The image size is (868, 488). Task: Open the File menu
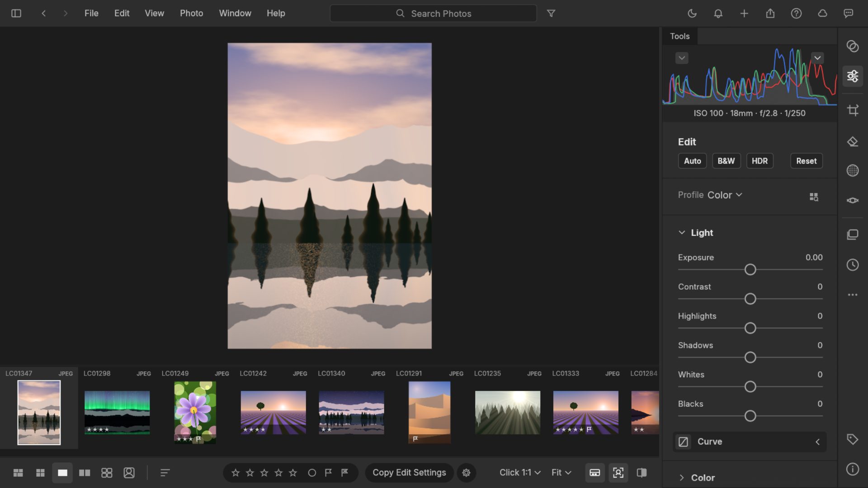click(x=91, y=14)
